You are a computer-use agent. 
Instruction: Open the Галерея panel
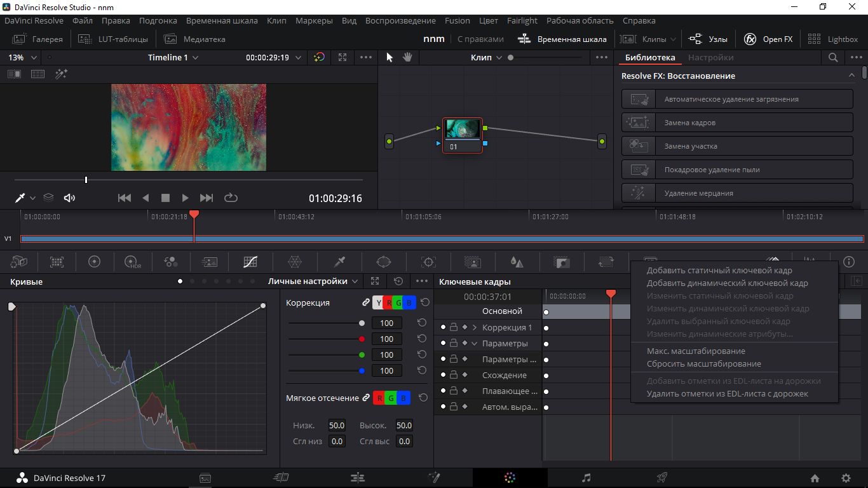39,39
